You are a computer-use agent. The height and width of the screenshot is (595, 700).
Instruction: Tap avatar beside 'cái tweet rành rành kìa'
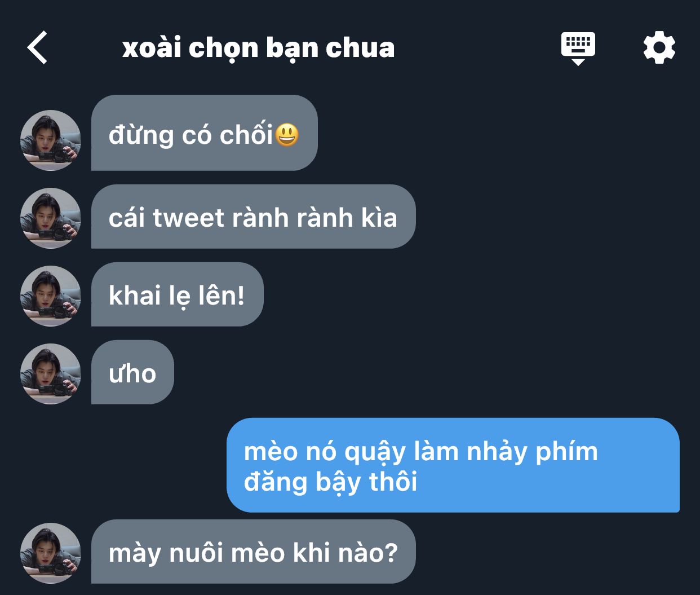pyautogui.click(x=51, y=218)
